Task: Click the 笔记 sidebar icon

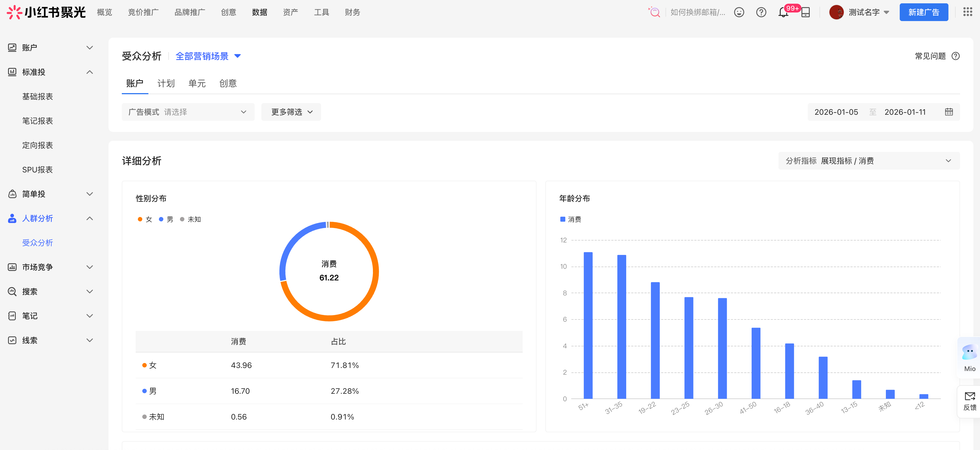Action: 12,316
